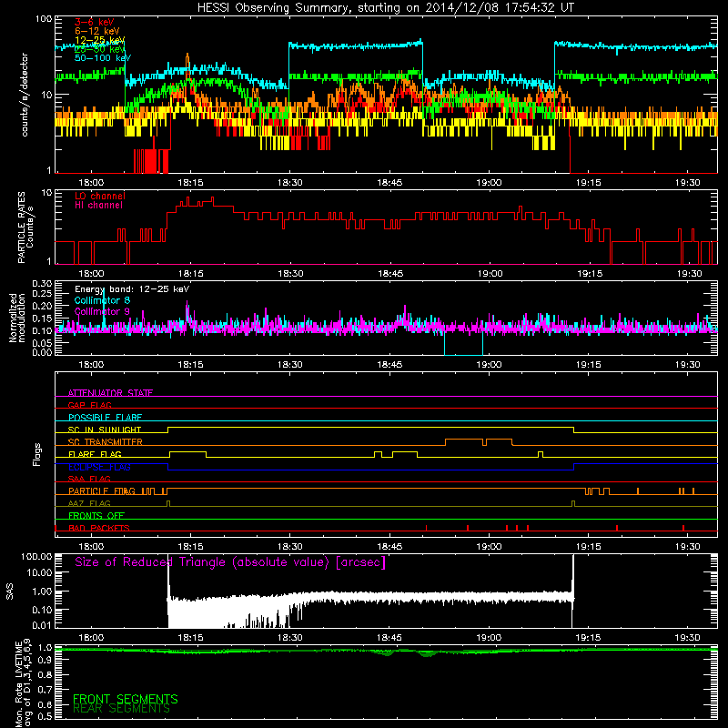This screenshot has height=728, width=728.
Task: Click the 'ATTENUATOR STATE' flag label
Action: point(110,393)
